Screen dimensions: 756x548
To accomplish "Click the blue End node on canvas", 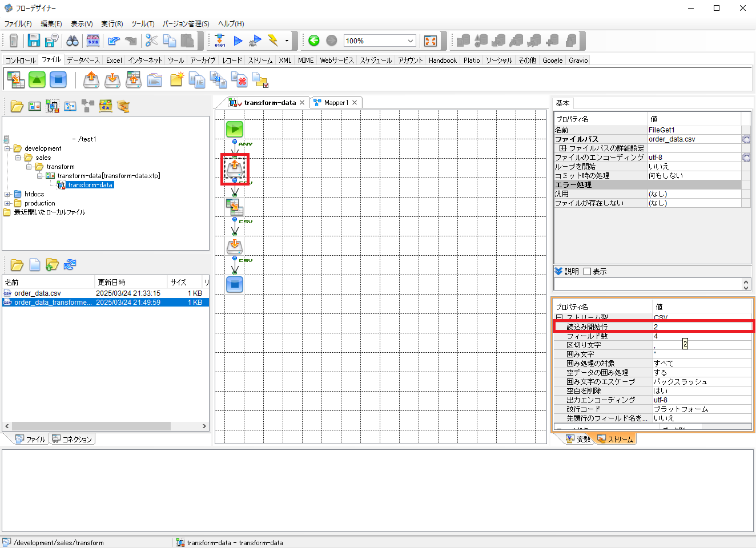I will (x=235, y=284).
